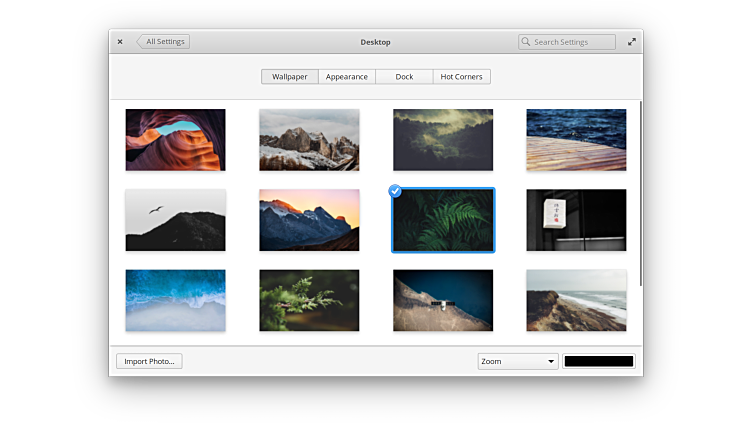Viewport: 752px width, 423px height.
Task: Select the bird over hill wallpaper
Action: (175, 220)
